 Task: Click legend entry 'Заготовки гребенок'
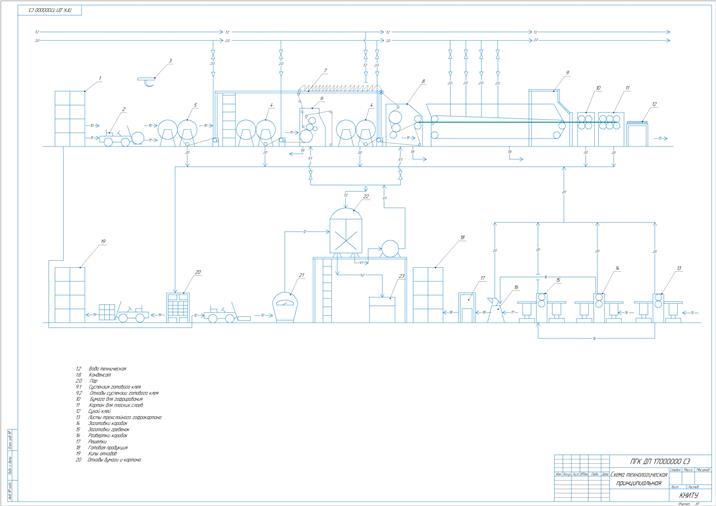click(x=109, y=430)
